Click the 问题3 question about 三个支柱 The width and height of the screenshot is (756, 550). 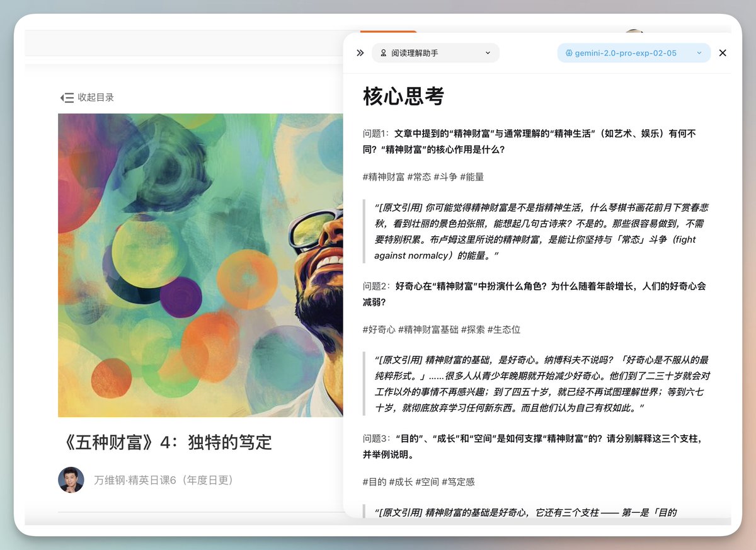(533, 447)
